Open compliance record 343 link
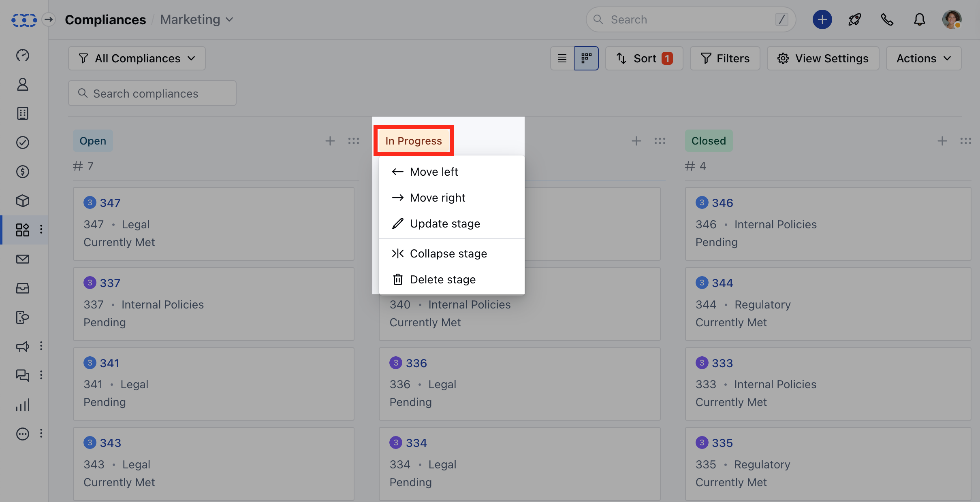Screen dimensions: 980x502 coord(110,443)
